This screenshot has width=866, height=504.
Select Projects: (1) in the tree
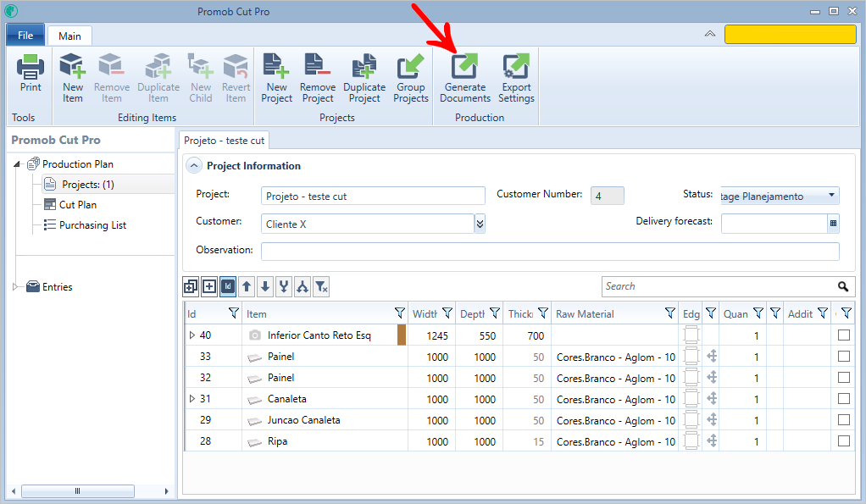pos(88,185)
